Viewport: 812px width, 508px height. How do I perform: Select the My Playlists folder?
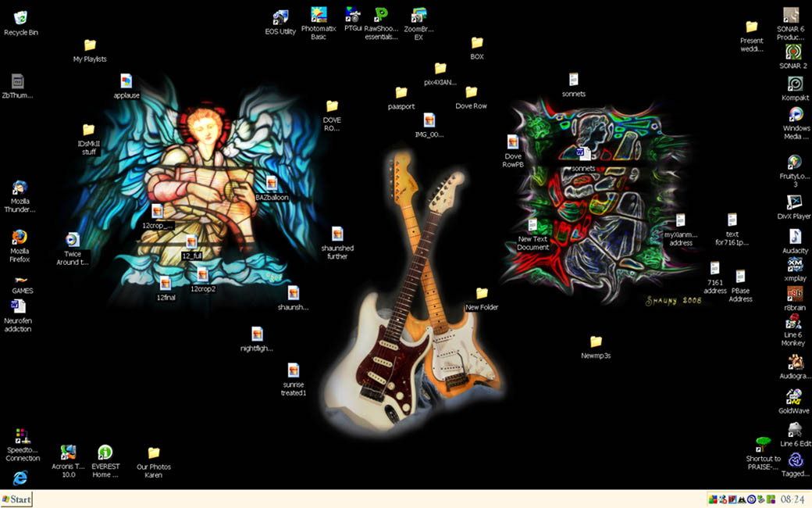[90, 45]
